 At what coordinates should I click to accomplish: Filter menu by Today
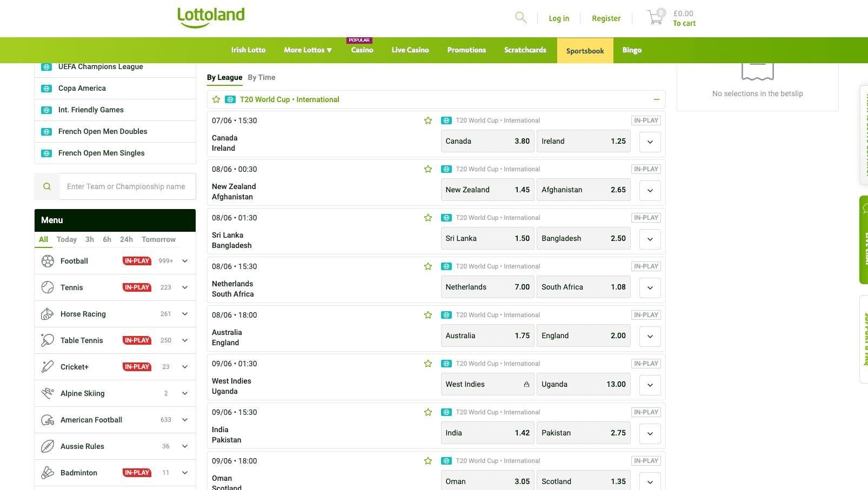[x=66, y=239]
